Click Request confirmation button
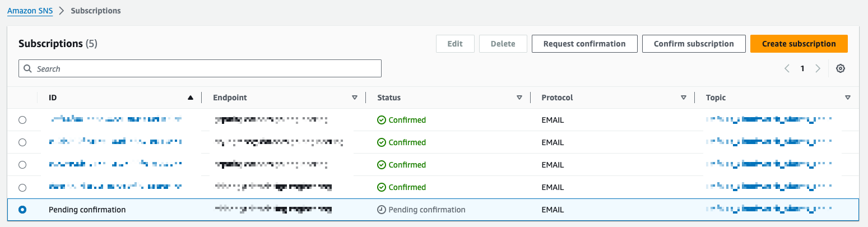 (x=584, y=44)
